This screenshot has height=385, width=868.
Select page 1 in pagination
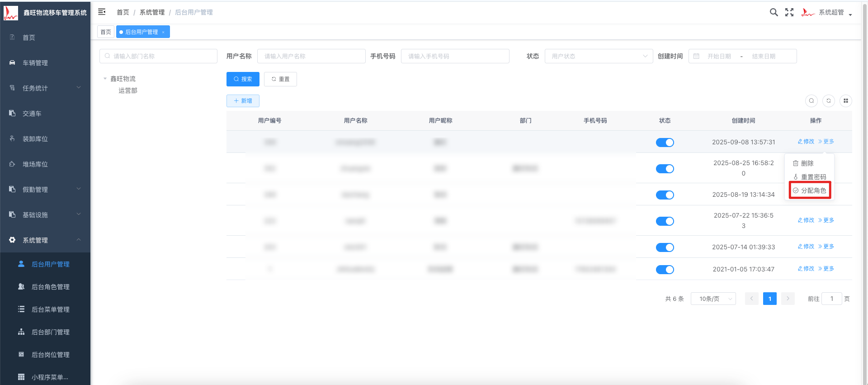coord(770,299)
